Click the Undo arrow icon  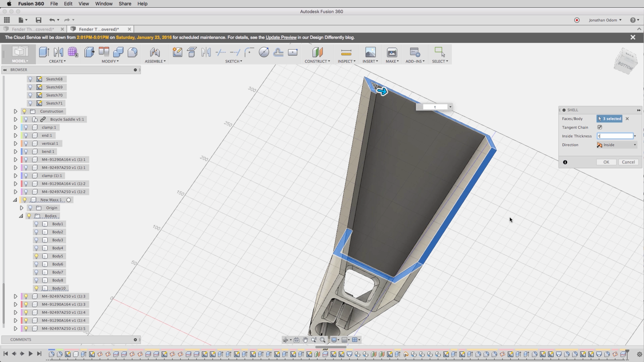pyautogui.click(x=52, y=20)
